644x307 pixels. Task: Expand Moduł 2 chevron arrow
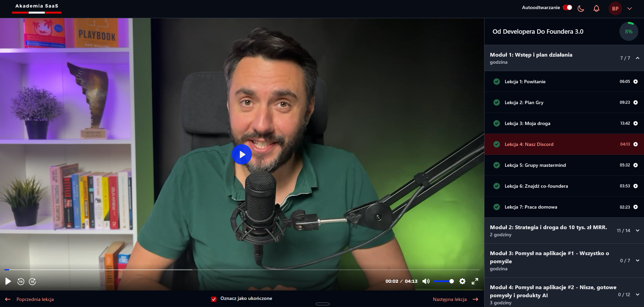coord(638,231)
